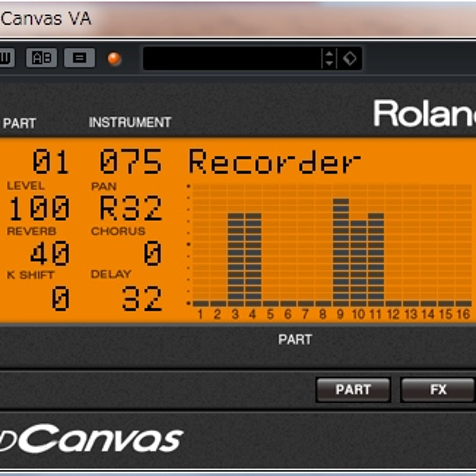Click the A/B preset compare icon
Image resolution: width=476 pixels, height=476 pixels.
click(x=42, y=58)
